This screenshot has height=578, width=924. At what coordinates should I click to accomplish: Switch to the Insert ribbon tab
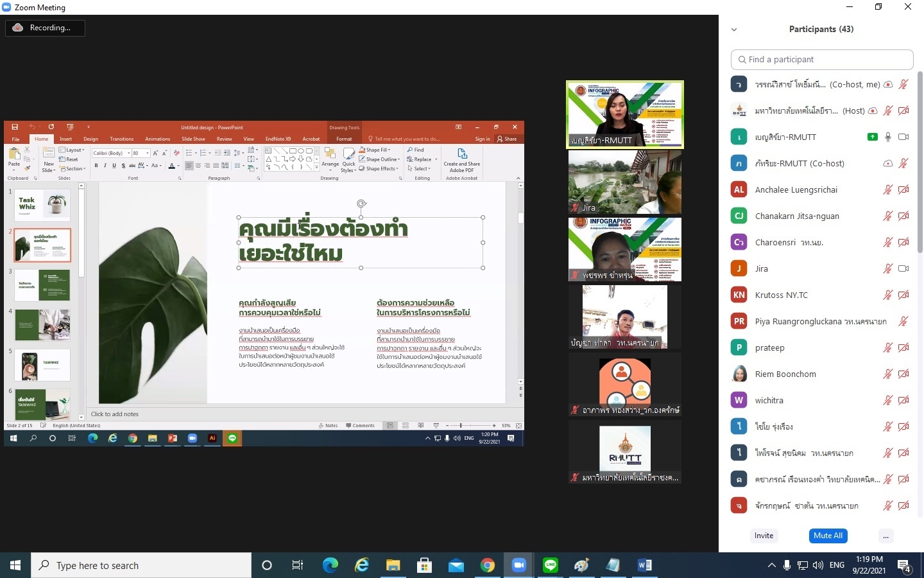coord(65,139)
